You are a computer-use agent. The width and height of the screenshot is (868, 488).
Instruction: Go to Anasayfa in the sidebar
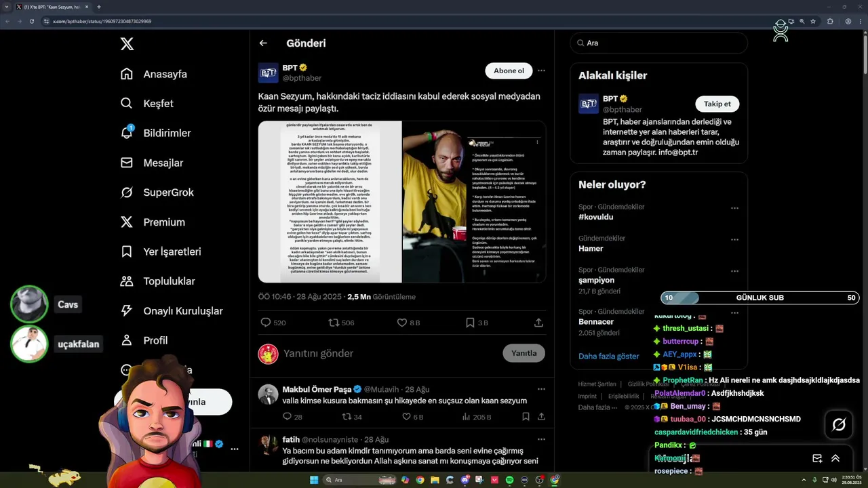point(153,74)
